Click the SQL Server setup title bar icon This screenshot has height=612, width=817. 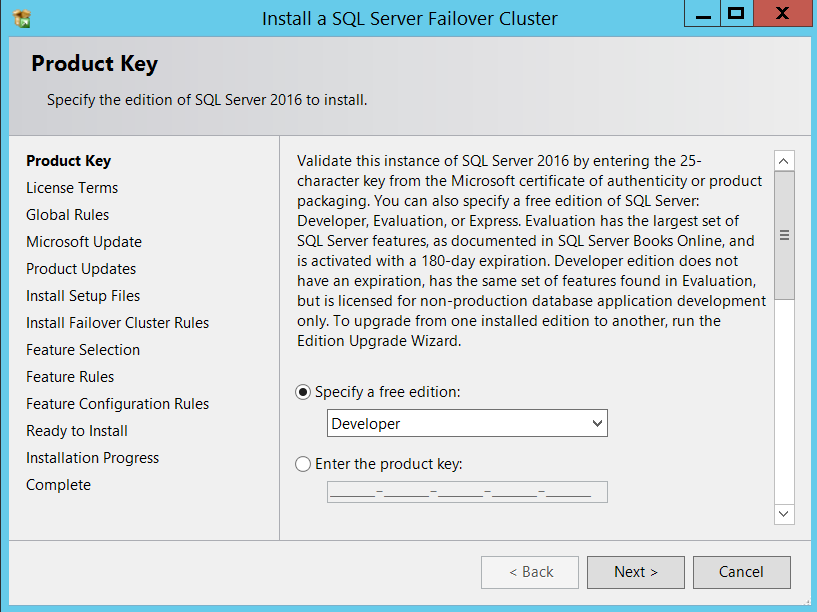click(x=22, y=17)
